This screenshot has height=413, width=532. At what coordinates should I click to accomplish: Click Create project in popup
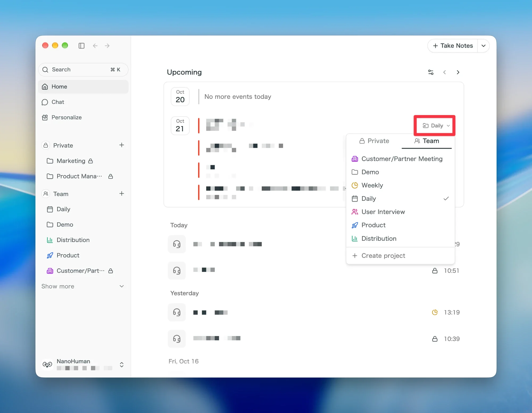(x=400, y=256)
